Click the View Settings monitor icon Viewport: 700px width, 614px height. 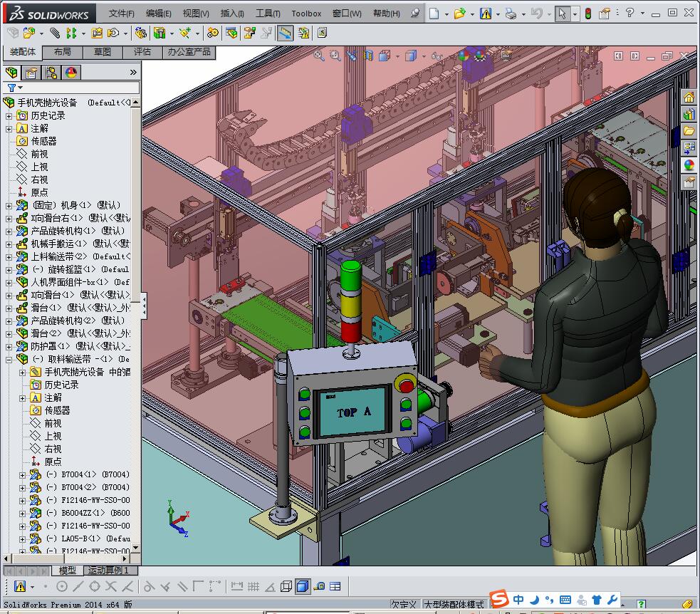506,56
